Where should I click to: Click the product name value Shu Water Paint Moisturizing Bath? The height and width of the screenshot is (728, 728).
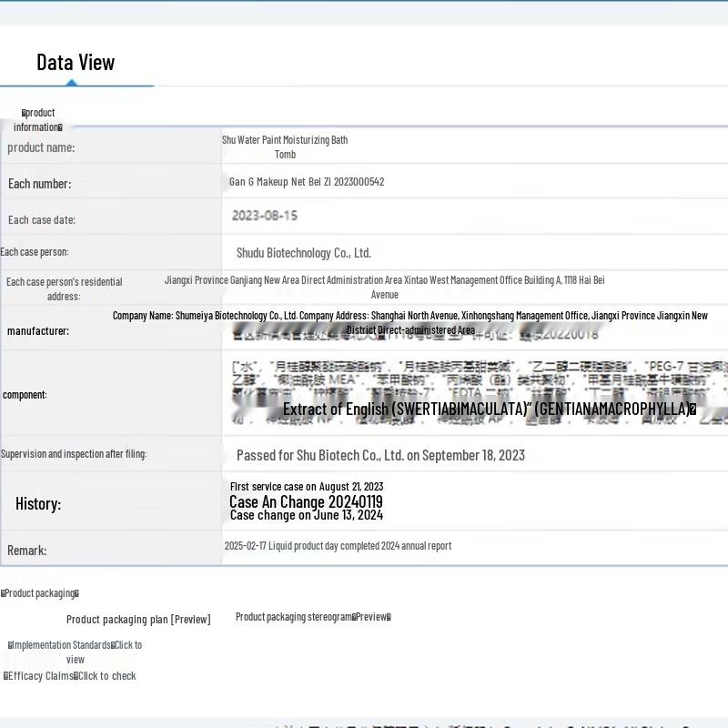[285, 147]
